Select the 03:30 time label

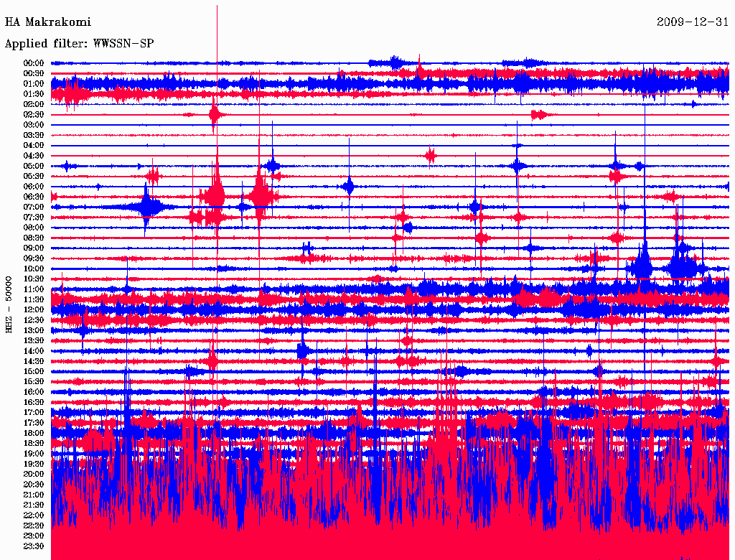(34, 135)
